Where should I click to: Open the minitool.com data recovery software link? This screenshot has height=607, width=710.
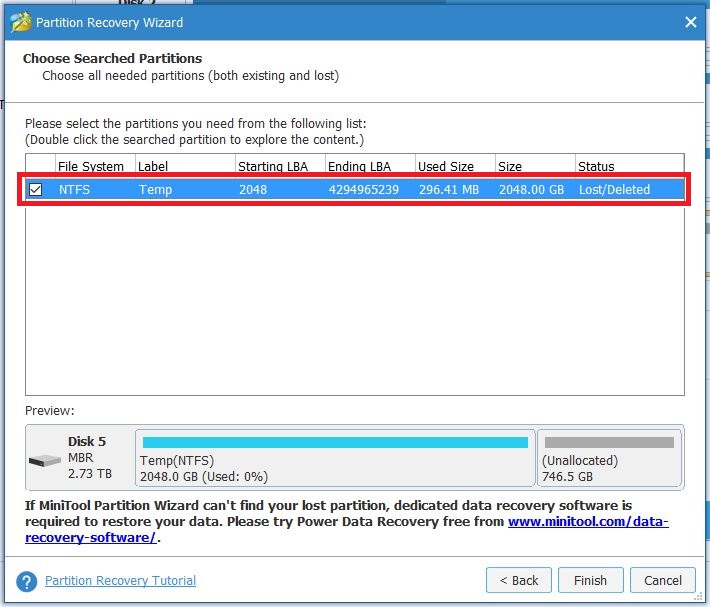tap(588, 521)
